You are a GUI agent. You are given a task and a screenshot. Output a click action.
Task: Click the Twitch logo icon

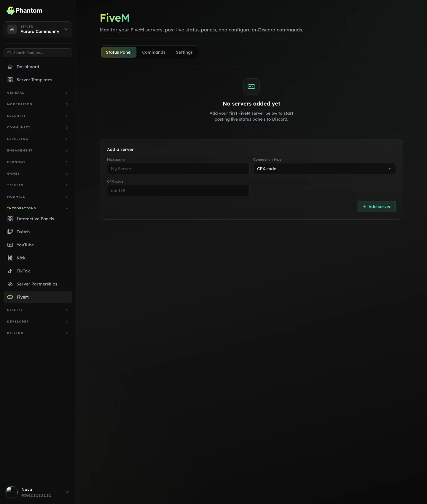tap(10, 232)
